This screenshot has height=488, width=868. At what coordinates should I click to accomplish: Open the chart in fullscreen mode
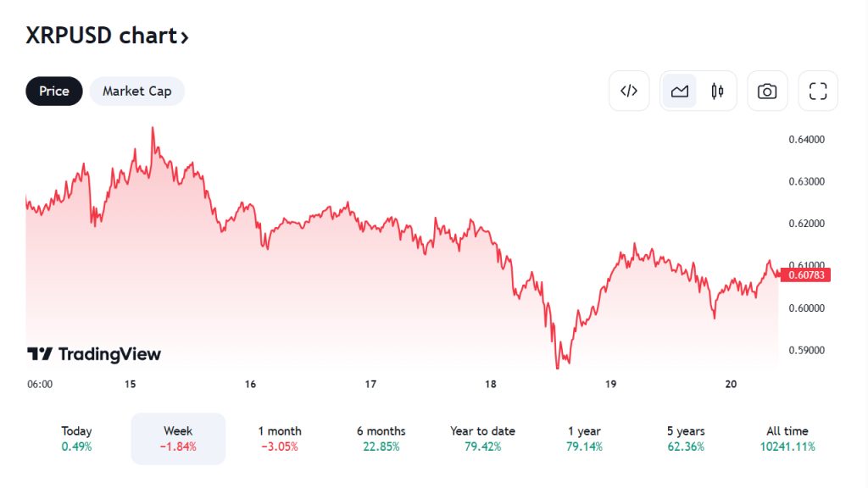tap(818, 91)
